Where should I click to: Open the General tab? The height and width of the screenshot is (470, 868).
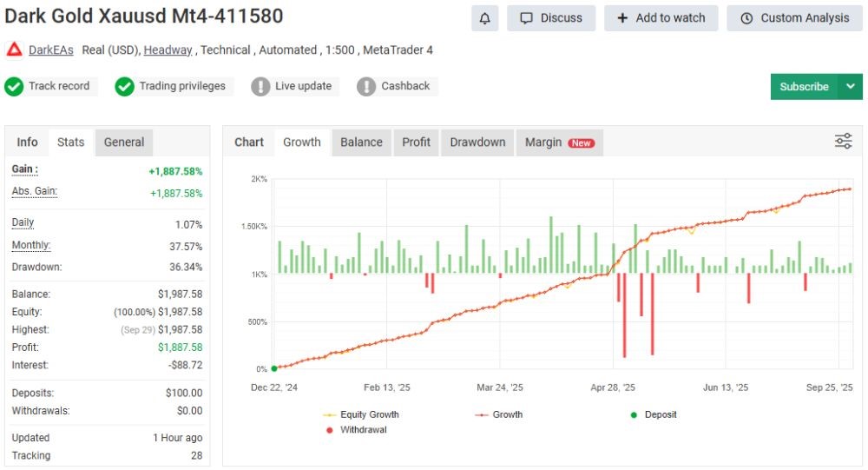click(124, 142)
